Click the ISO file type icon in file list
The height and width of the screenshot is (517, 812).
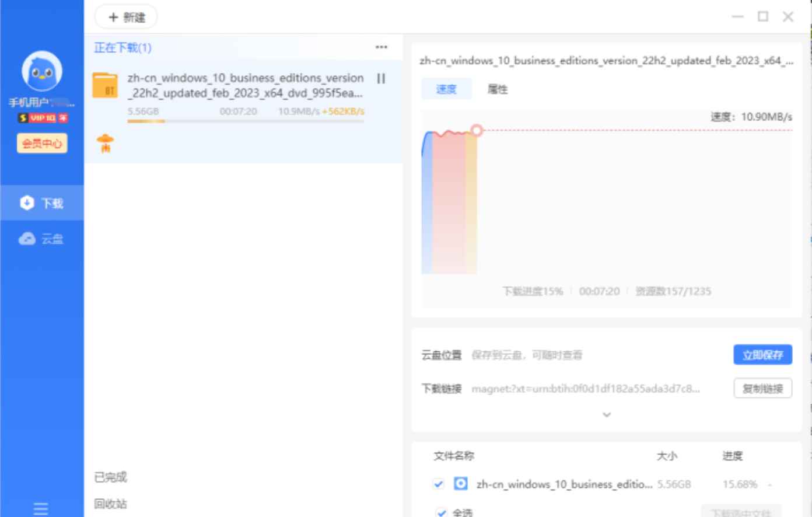(460, 484)
